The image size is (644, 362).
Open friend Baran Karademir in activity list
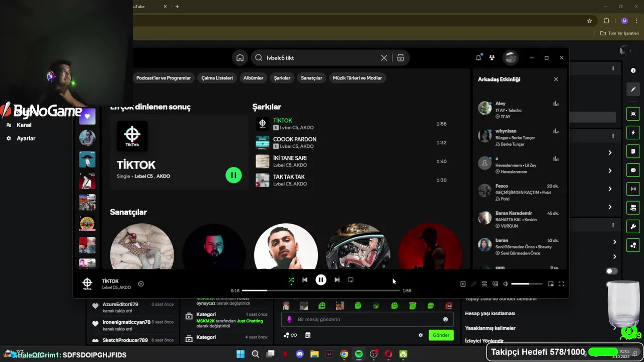point(518,219)
